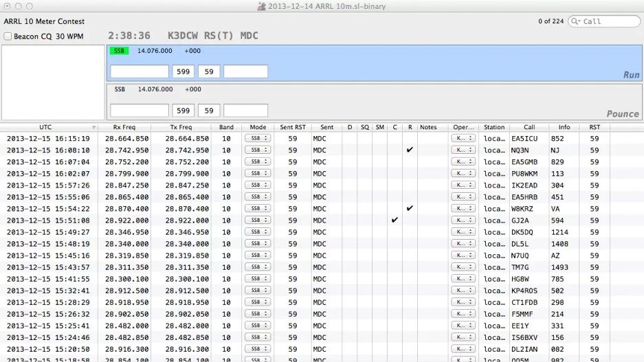The width and height of the screenshot is (644, 362).
Task: Open Mode dropdown for the DK5DQ row
Action: (258, 231)
